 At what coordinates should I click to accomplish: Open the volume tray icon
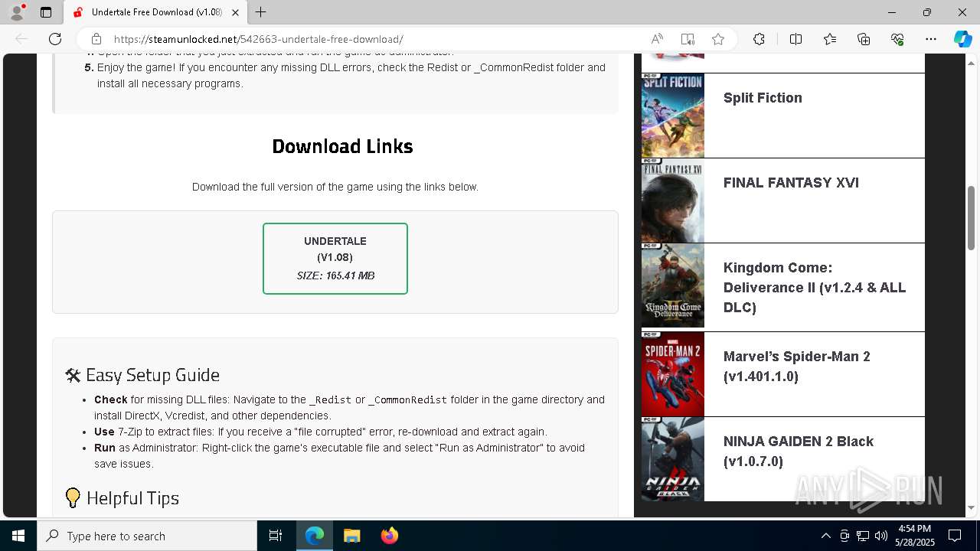[x=881, y=536]
